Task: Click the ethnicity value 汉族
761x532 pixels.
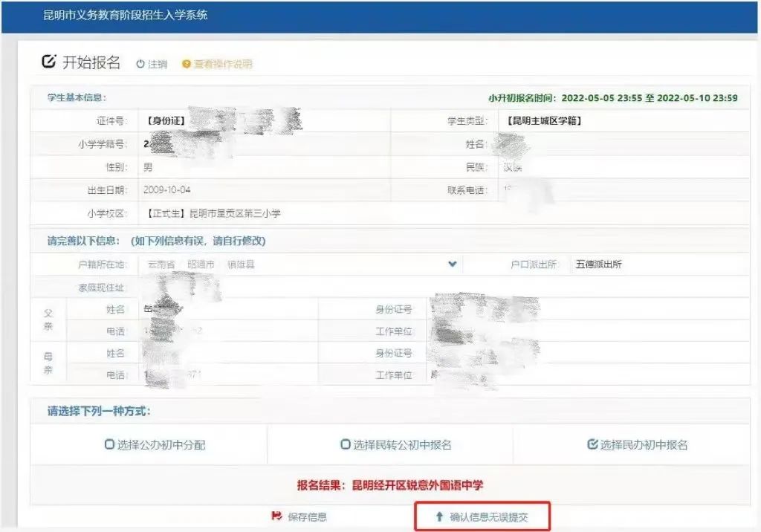Action: coord(513,167)
